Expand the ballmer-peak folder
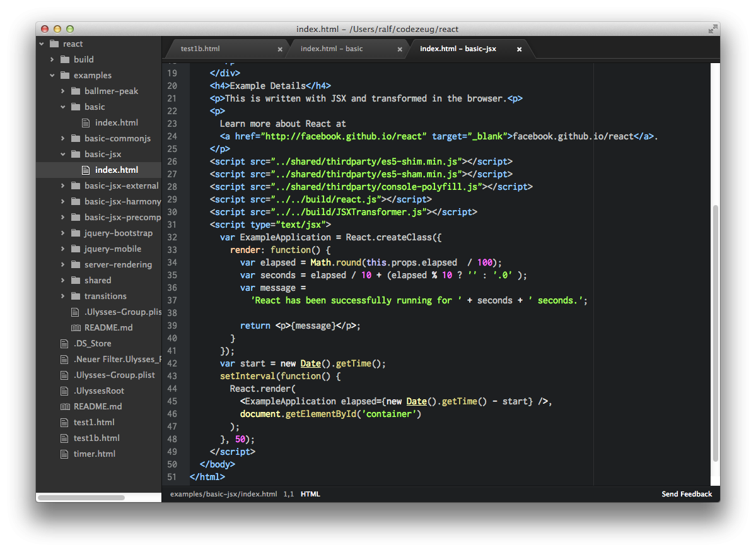This screenshot has height=552, width=756. click(63, 91)
